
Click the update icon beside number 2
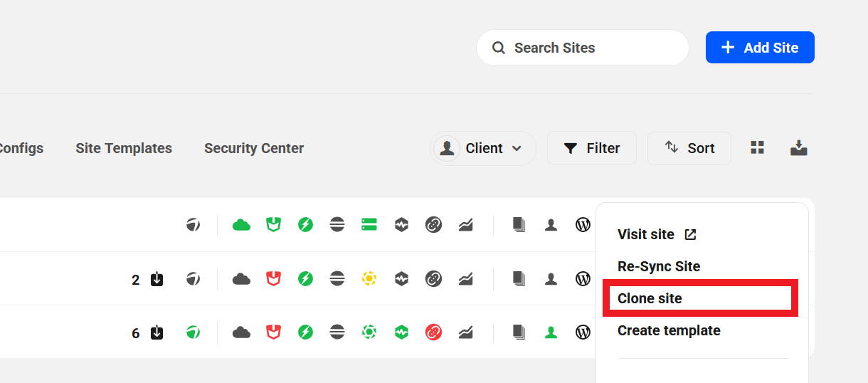(157, 279)
